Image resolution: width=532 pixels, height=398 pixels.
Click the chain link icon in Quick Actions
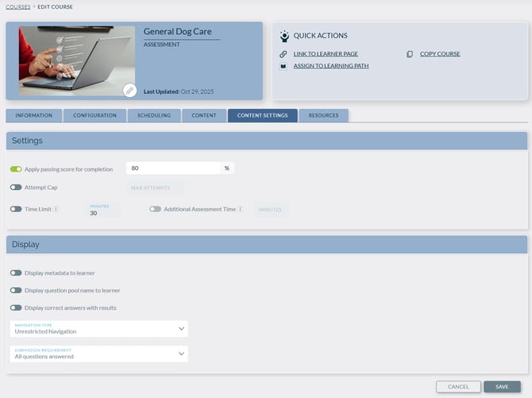pyautogui.click(x=283, y=54)
